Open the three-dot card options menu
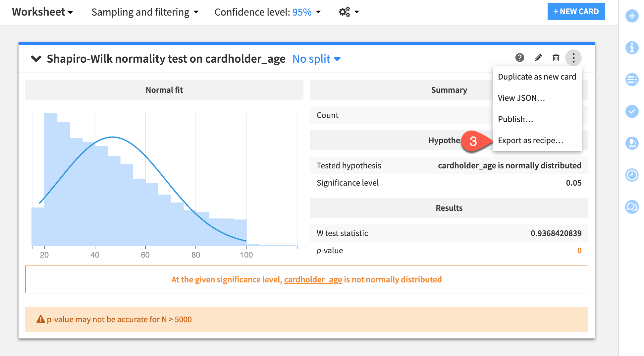The height and width of the screenshot is (356, 644). (573, 57)
